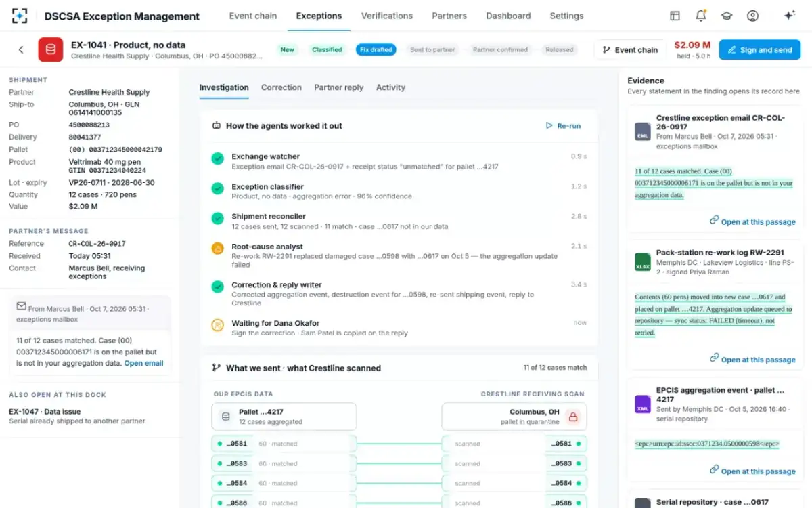
Task: Open email link in Marcus Bell message
Action: [143, 363]
